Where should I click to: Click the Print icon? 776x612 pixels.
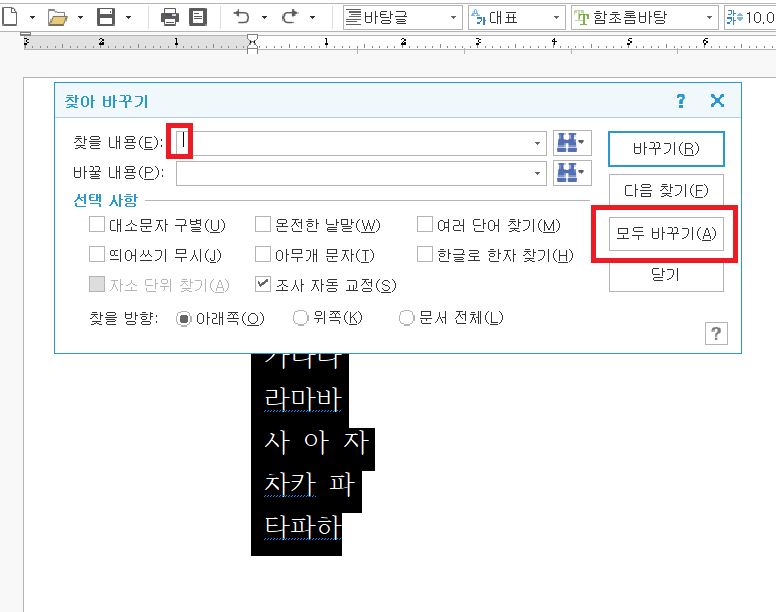(x=170, y=17)
